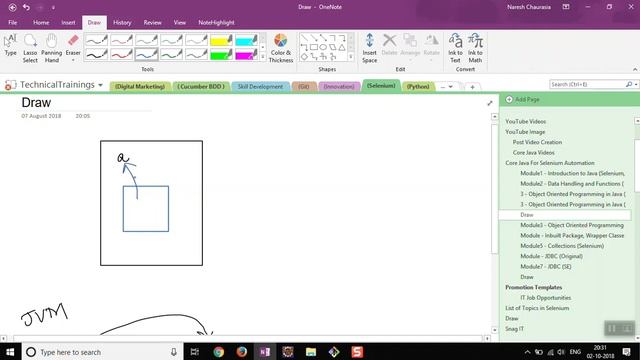This screenshot has width=640, height=360.
Task: Open the Cucumber BDD section tab
Action: point(201,87)
